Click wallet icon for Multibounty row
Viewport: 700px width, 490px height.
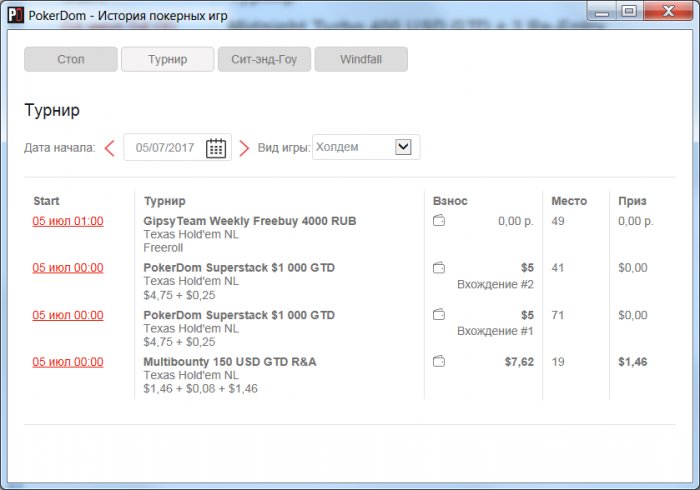coord(439,361)
